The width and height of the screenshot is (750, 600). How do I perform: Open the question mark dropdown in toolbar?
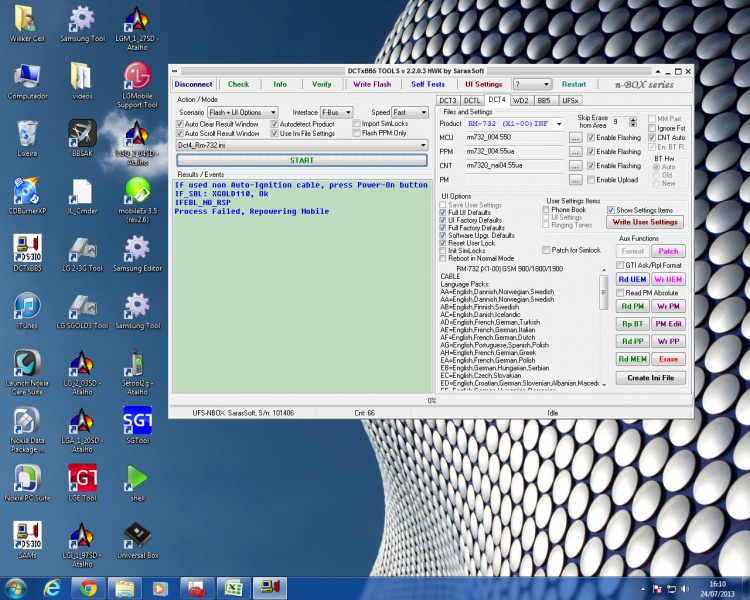tap(532, 85)
